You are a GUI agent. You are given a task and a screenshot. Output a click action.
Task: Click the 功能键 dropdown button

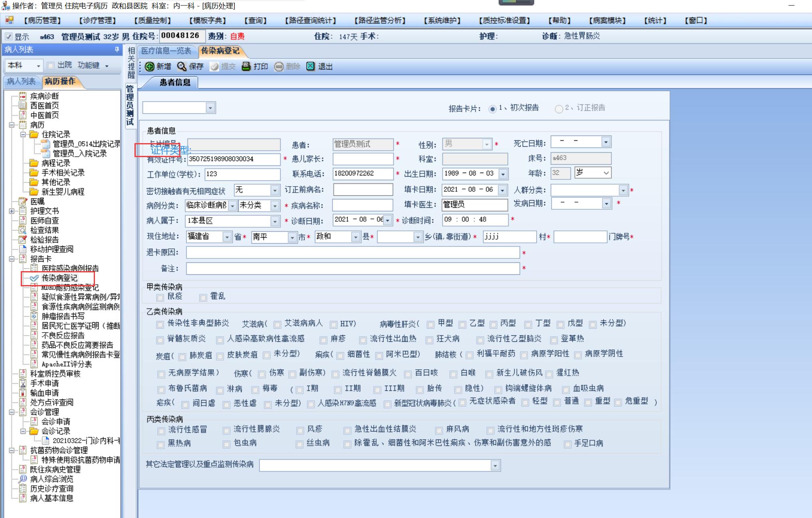pyautogui.click(x=93, y=65)
